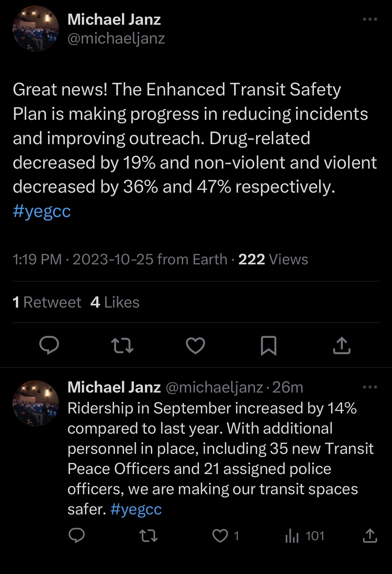Open #yegcc hashtag in ridership reply
Image resolution: width=392 pixels, height=574 pixels.
[136, 509]
